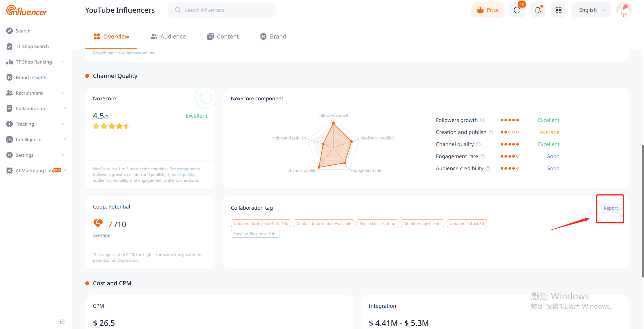This screenshot has width=644, height=329.
Task: Open the messages chat icon
Action: [517, 10]
